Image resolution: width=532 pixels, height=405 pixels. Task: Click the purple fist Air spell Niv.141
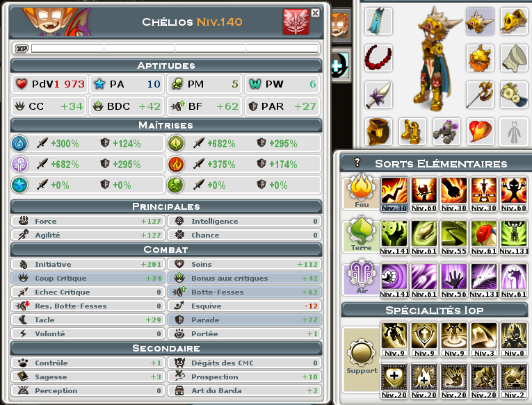394,280
